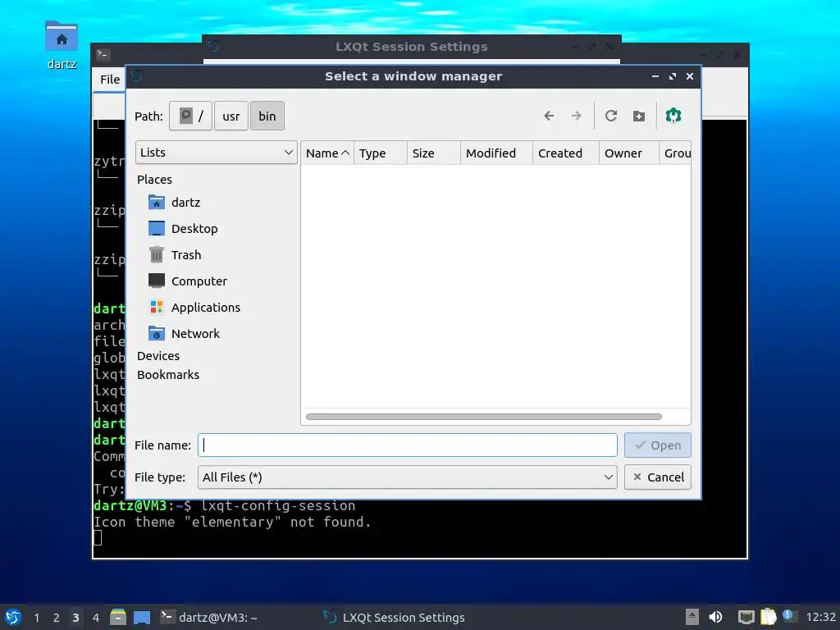
Task: Reload the folder with the refresh icon
Action: click(610, 116)
